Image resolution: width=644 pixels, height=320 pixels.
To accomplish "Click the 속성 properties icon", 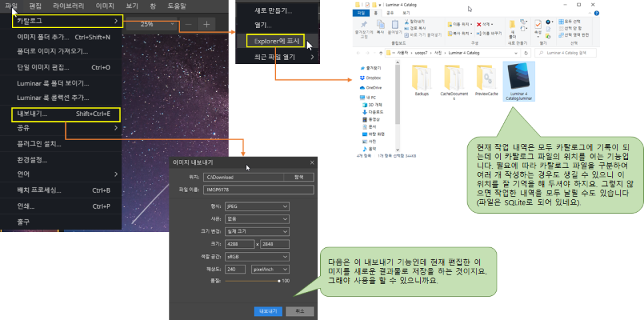I will [x=538, y=25].
